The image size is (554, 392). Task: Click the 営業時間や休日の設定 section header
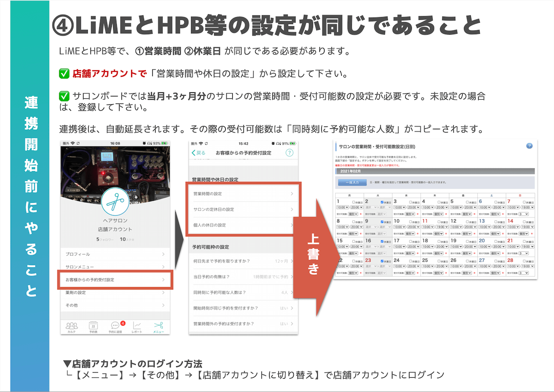click(215, 179)
